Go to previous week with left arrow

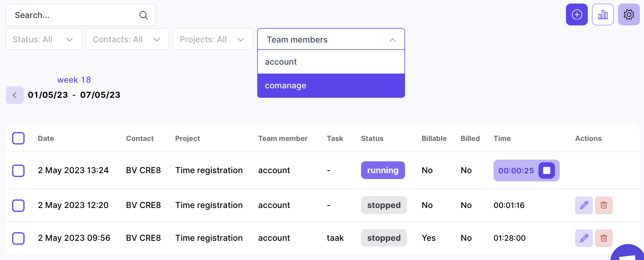tap(15, 95)
